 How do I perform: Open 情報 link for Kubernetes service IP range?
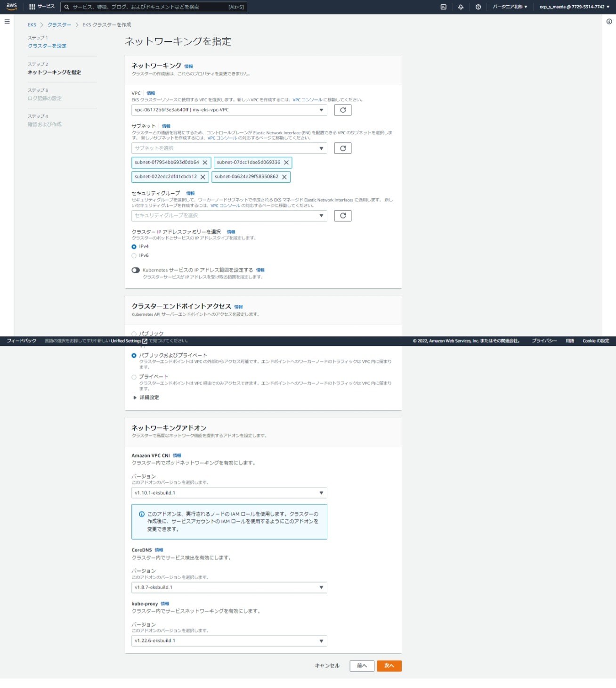[260, 270]
